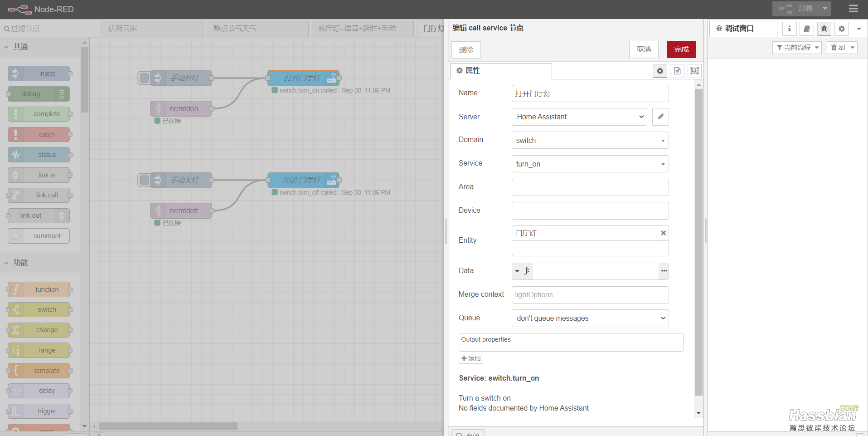This screenshot has width=868, height=436.
Task: Open the Queue don't queue messages dropdown
Action: click(590, 318)
